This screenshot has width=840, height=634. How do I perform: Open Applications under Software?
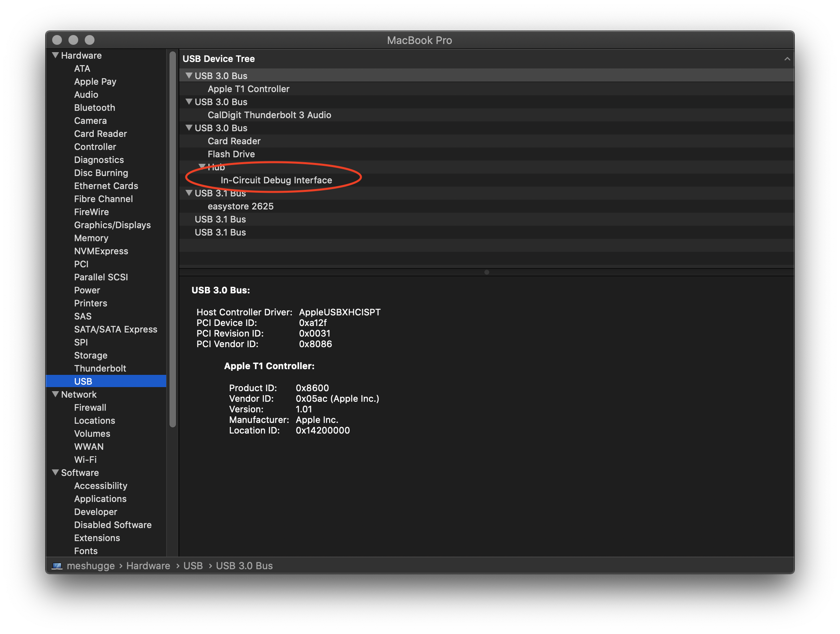100,499
